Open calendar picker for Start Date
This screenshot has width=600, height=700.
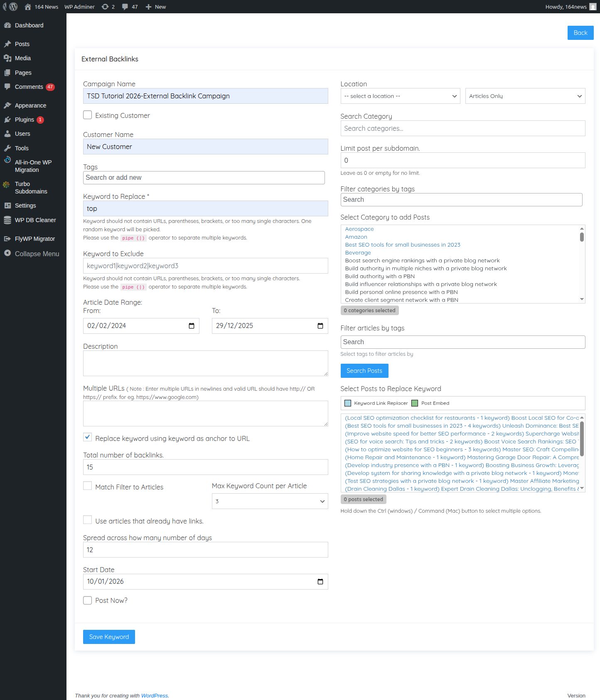tap(320, 582)
